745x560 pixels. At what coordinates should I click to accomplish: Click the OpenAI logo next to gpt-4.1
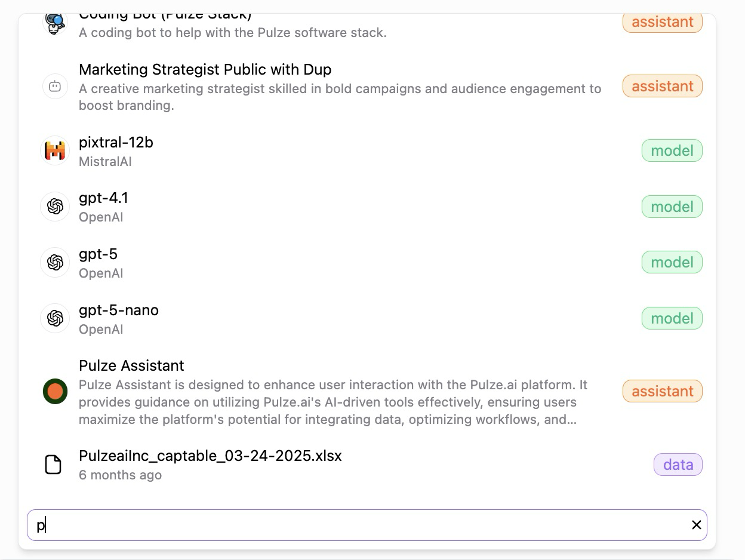coord(55,207)
